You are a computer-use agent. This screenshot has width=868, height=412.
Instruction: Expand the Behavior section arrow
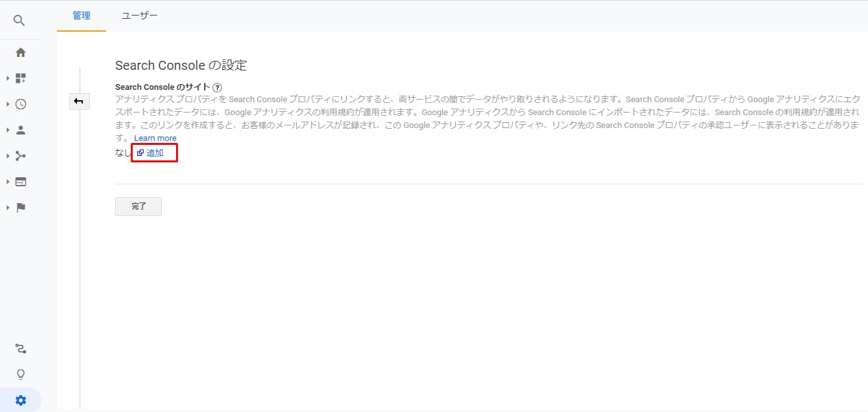pyautogui.click(x=8, y=182)
